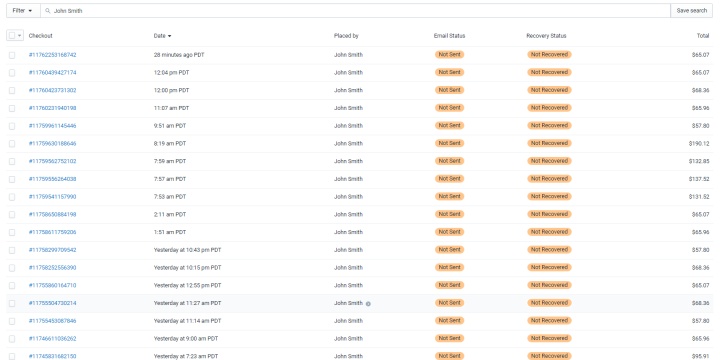Open the checkout link dated 12:00 pm PDT

point(52,90)
